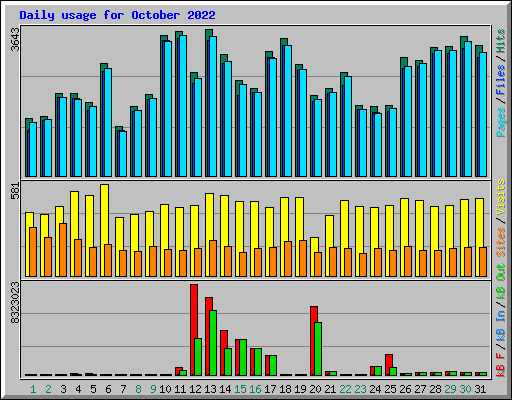Click day 1 on the x-axis
Viewport: 512px width, 400px height.
33,389
